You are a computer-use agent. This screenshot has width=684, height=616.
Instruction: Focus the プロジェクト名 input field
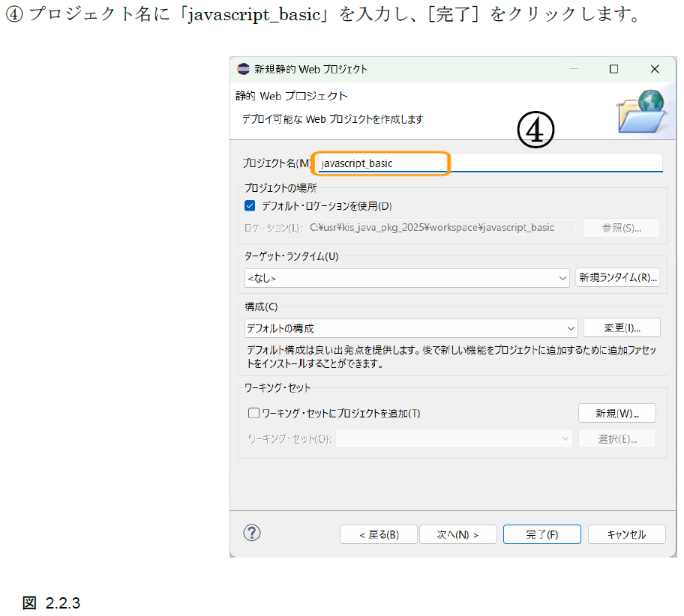(490, 163)
